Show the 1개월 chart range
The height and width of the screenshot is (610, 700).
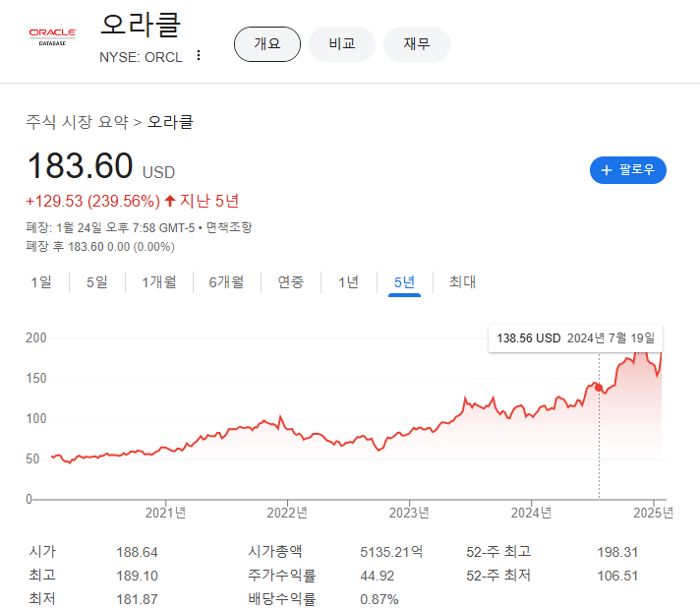159,282
